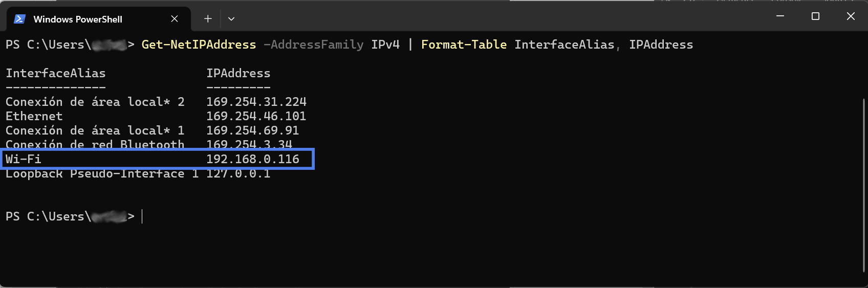This screenshot has height=288, width=868.
Task: Expand the new tab profile dropdown
Action: (x=231, y=19)
